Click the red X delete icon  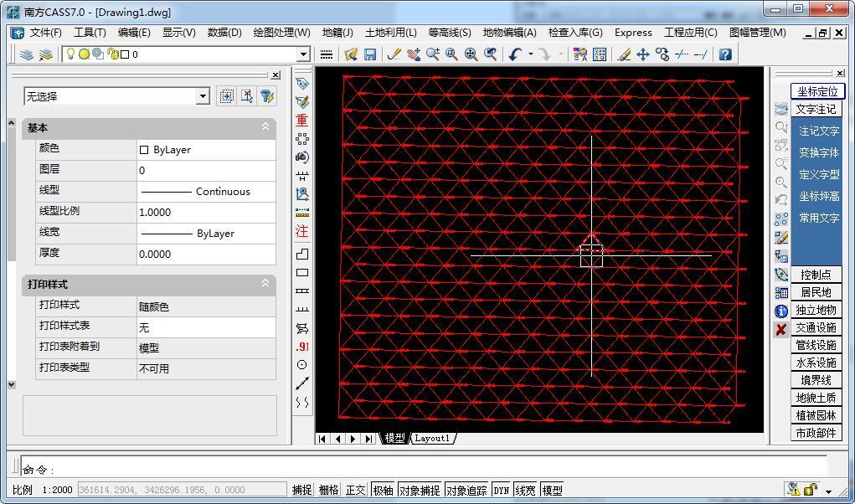click(781, 329)
